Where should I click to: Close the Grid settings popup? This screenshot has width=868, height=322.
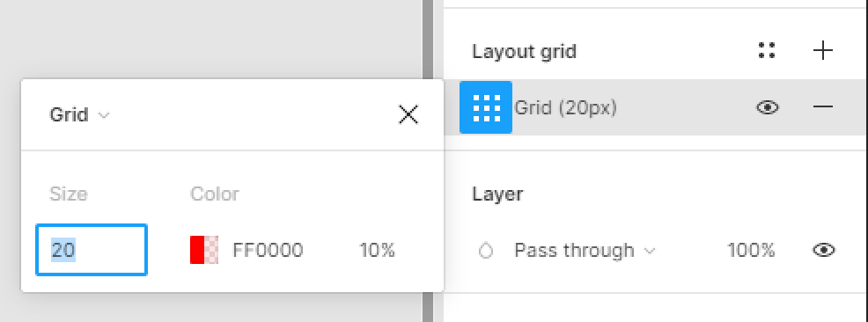(x=408, y=115)
